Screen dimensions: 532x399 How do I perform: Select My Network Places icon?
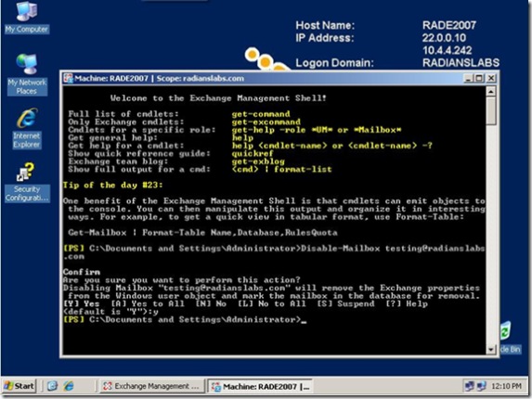click(27, 74)
